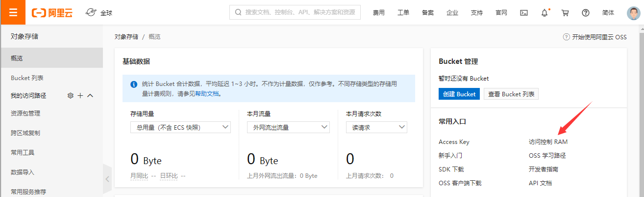Open 帮助文档 link in the notice
Image resolution: width=644 pixels, height=197 pixels.
(x=207, y=94)
